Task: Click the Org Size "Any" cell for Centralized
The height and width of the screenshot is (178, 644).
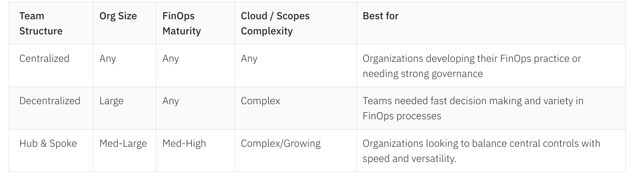Action: (x=108, y=59)
